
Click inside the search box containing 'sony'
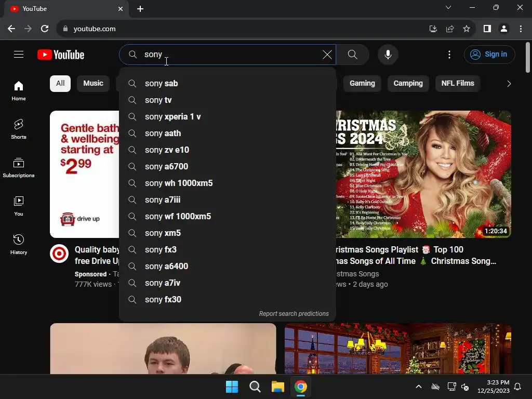coord(228,54)
